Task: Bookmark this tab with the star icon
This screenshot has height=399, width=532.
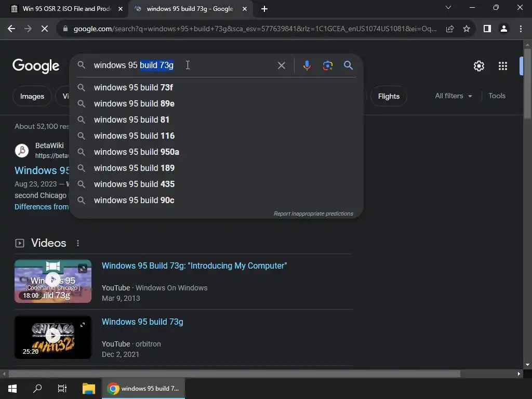Action: click(467, 29)
